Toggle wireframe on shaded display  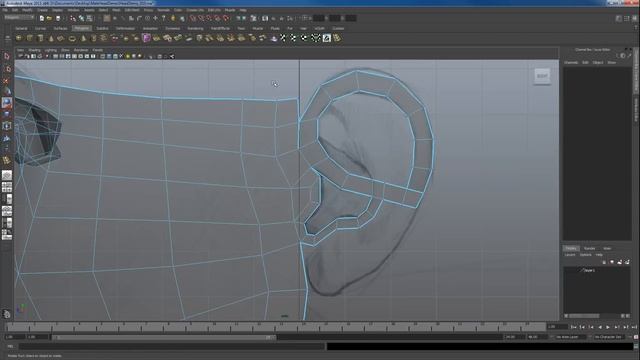tap(116, 56)
